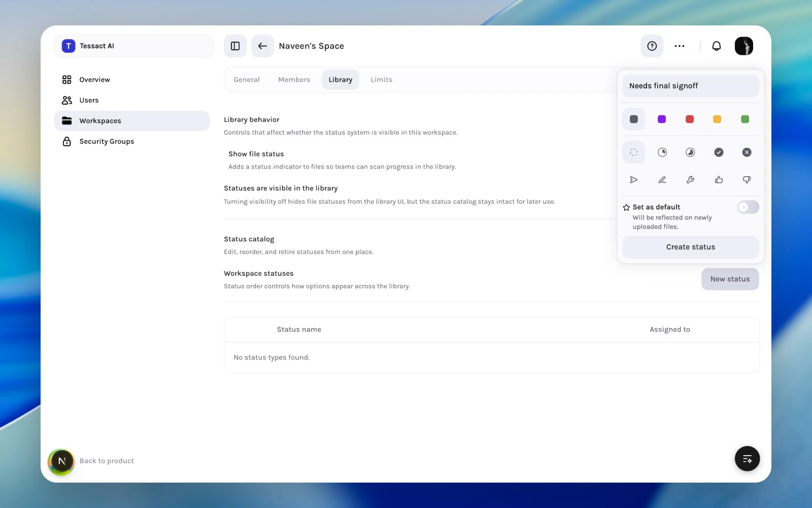
Task: Open the notifications bell
Action: pyautogui.click(x=717, y=46)
